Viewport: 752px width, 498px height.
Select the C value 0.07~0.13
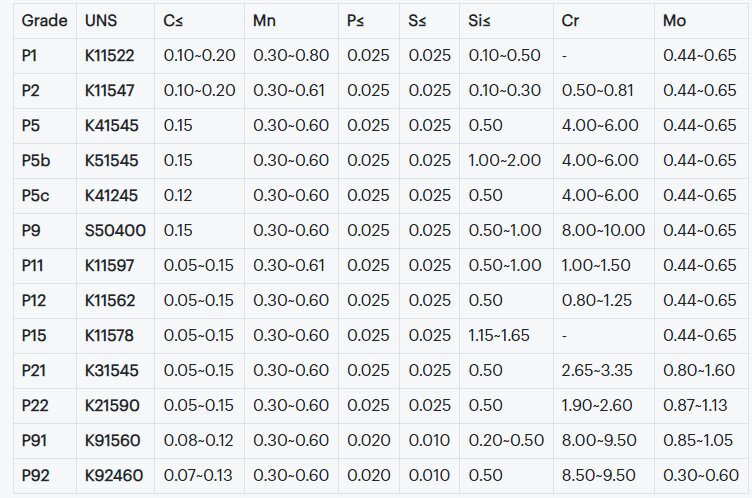coord(199,476)
